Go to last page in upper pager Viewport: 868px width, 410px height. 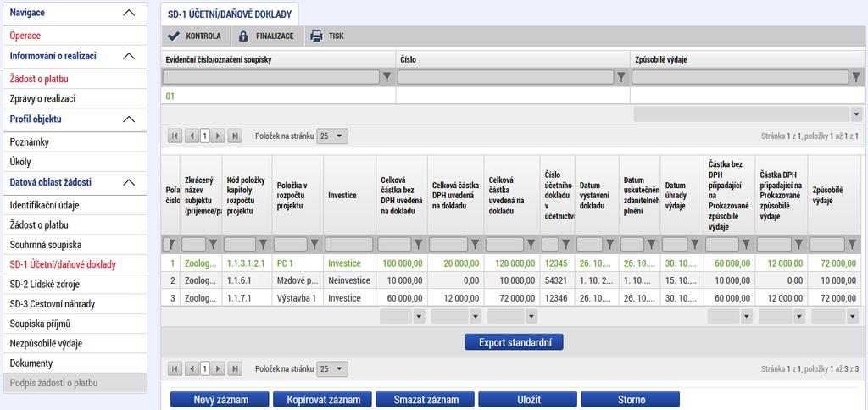click(x=235, y=136)
